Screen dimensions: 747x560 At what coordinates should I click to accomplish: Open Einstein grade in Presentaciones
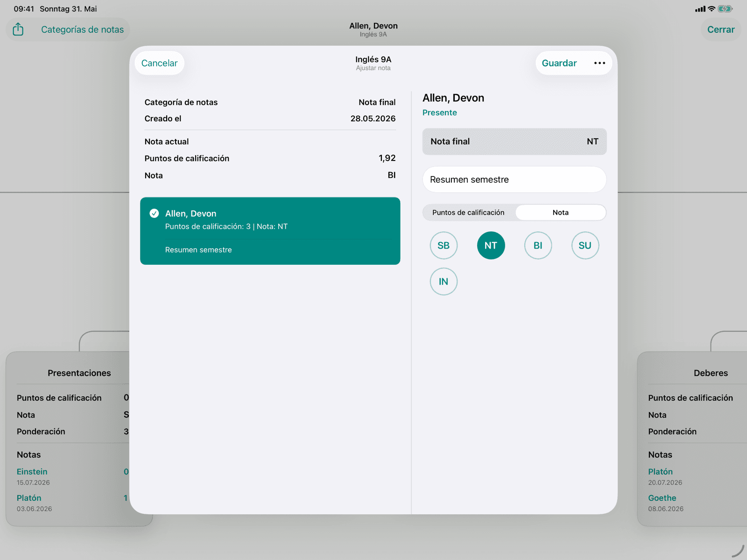[x=32, y=472]
